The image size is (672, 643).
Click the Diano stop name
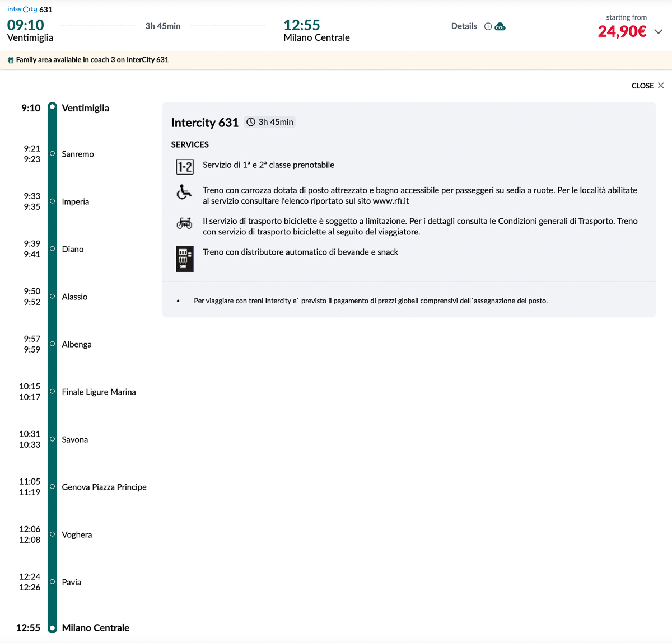coord(73,249)
